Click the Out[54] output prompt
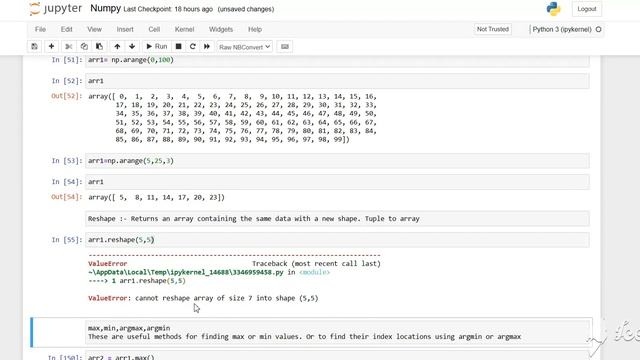This screenshot has width=640, height=360. click(x=67, y=197)
